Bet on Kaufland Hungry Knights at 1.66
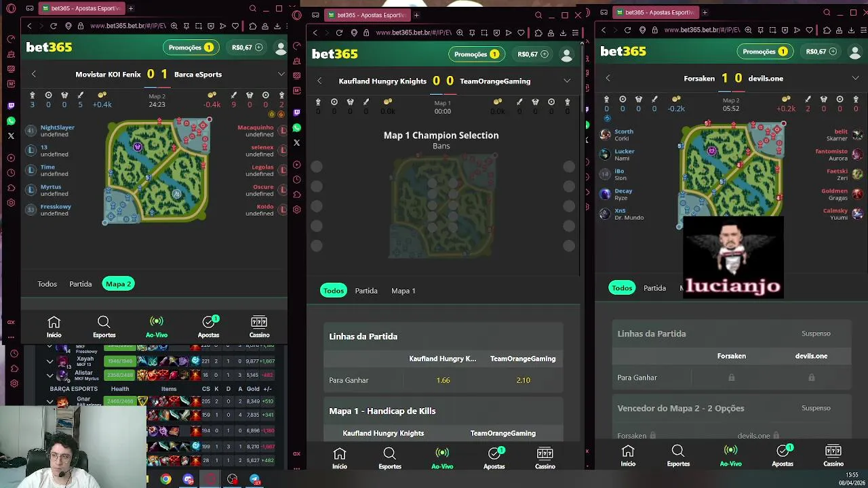The width and height of the screenshot is (868, 488). click(443, 380)
